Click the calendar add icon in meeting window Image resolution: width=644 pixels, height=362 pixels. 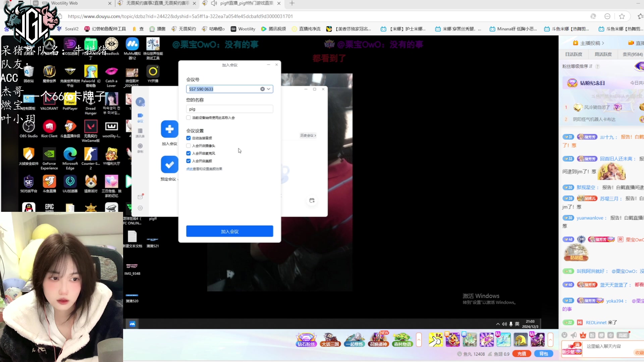coord(312,200)
